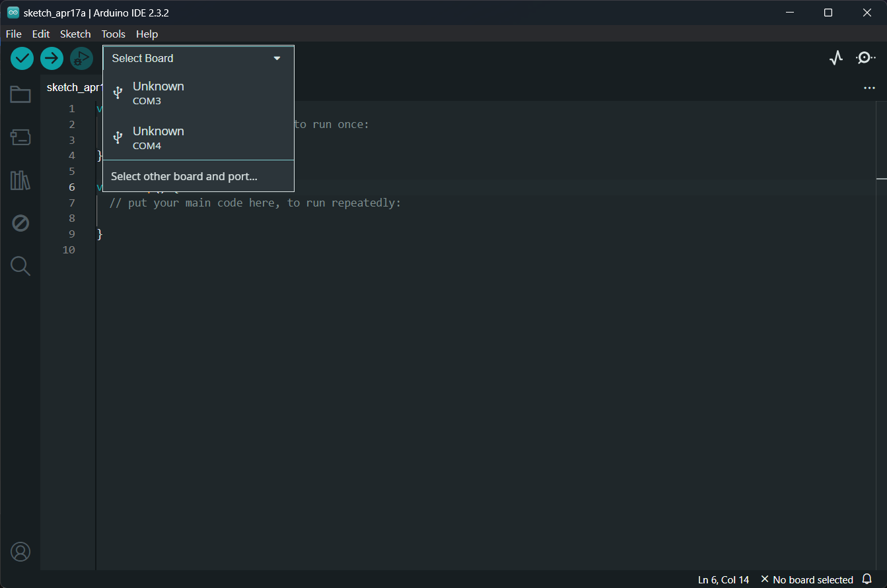887x588 pixels.
Task: Open the Debug panel sidebar icon
Action: coord(20,223)
